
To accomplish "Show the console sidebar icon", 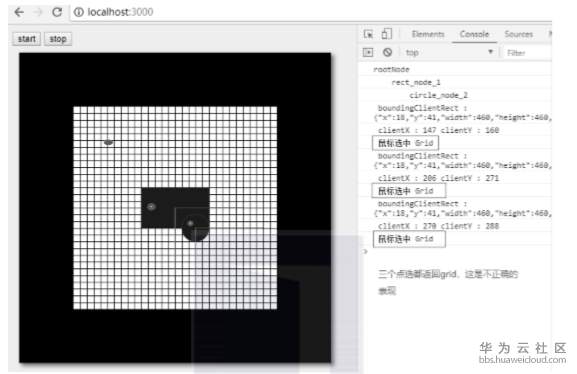I will pos(368,52).
